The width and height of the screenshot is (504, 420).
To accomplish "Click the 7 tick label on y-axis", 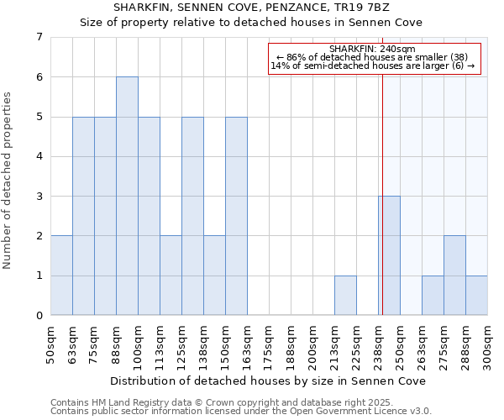I will click(39, 37).
